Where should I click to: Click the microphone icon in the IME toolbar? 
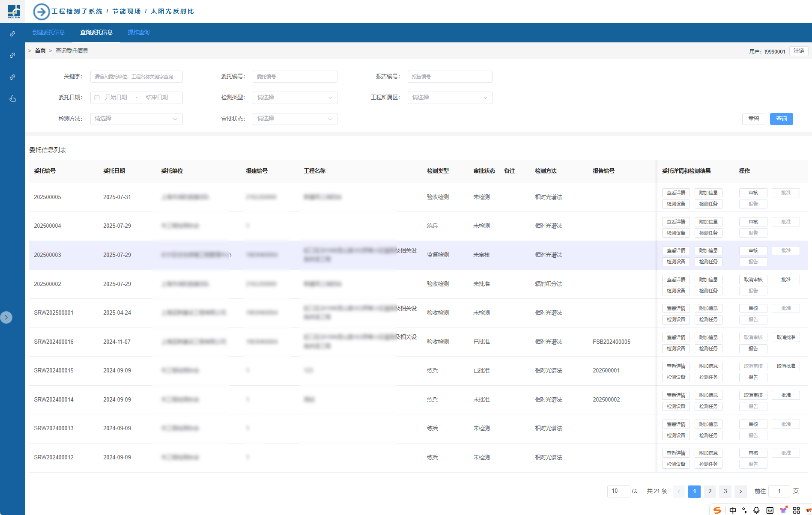point(756,510)
